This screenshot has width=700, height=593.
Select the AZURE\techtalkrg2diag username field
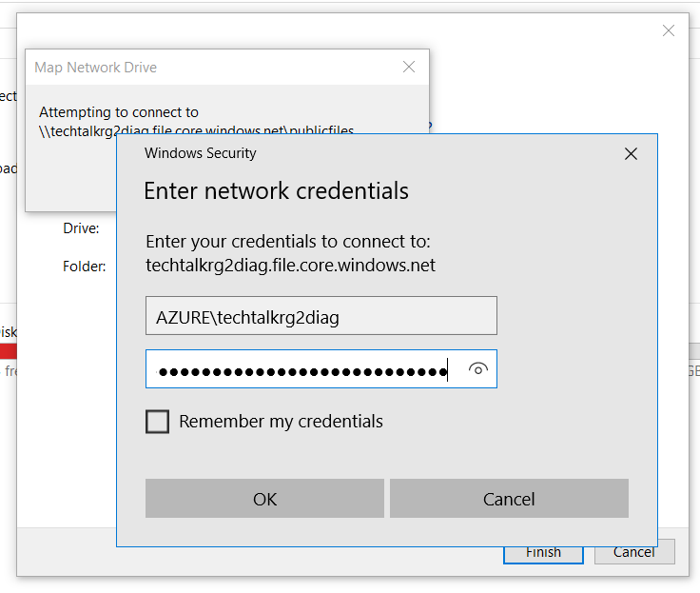pos(321,315)
